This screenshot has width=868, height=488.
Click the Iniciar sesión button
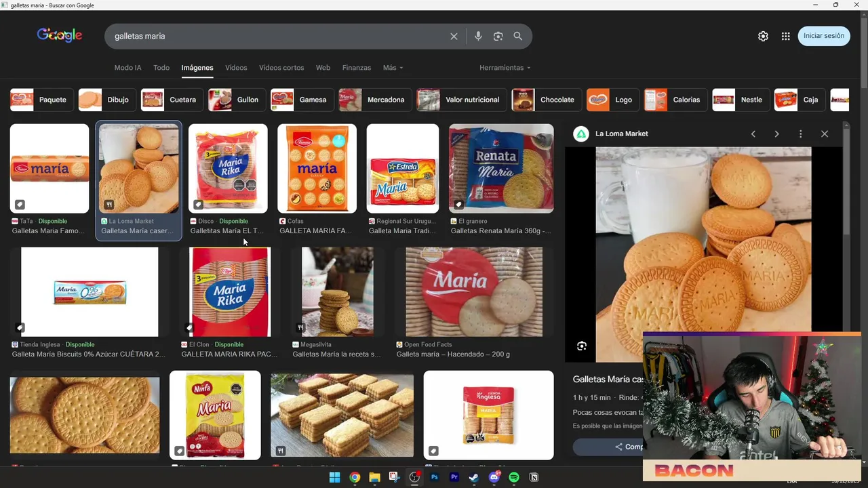[824, 36]
